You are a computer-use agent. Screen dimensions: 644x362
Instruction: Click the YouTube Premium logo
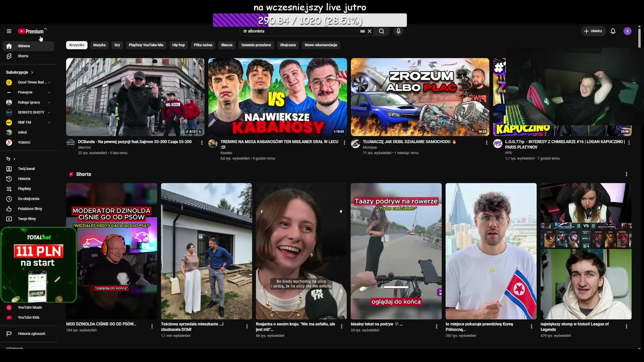click(x=31, y=31)
